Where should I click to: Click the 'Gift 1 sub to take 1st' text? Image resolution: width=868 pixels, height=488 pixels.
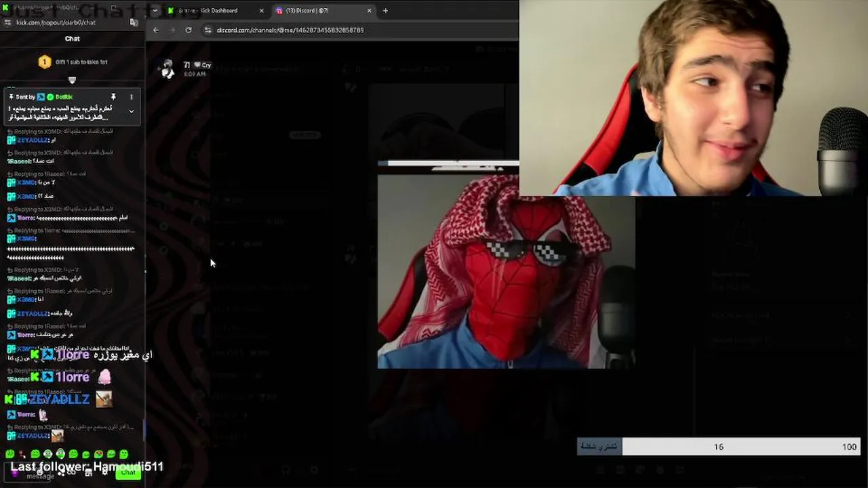click(x=81, y=62)
